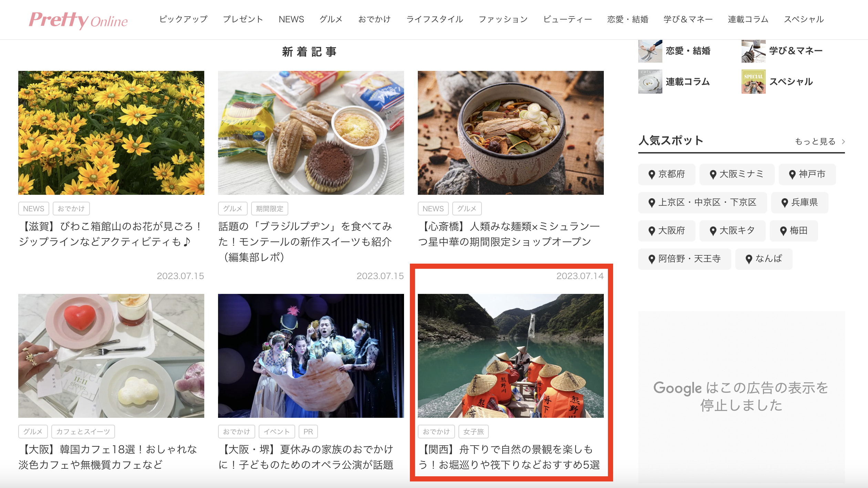Click the 女子旅 tag under boat article
The height and width of the screenshot is (488, 868).
click(473, 432)
